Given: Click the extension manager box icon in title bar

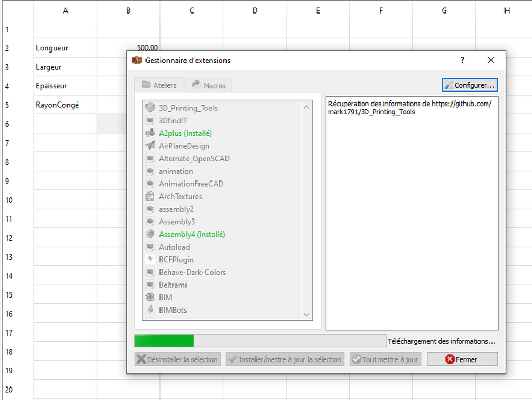Looking at the screenshot, I should (137, 60).
